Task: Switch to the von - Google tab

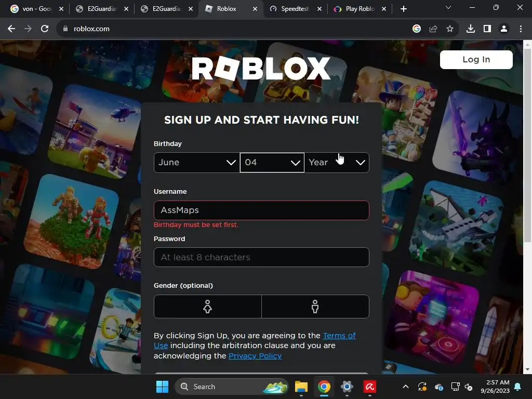Action: click(36, 9)
